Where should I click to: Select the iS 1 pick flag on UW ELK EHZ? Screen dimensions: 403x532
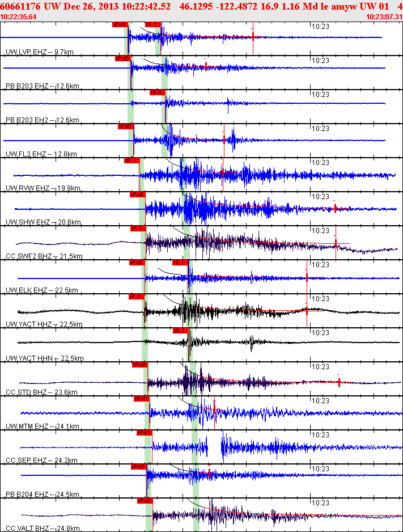(x=180, y=263)
